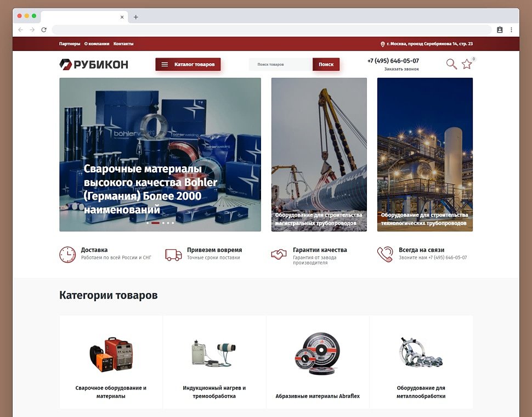
Task: Open the О компании page
Action: point(97,44)
